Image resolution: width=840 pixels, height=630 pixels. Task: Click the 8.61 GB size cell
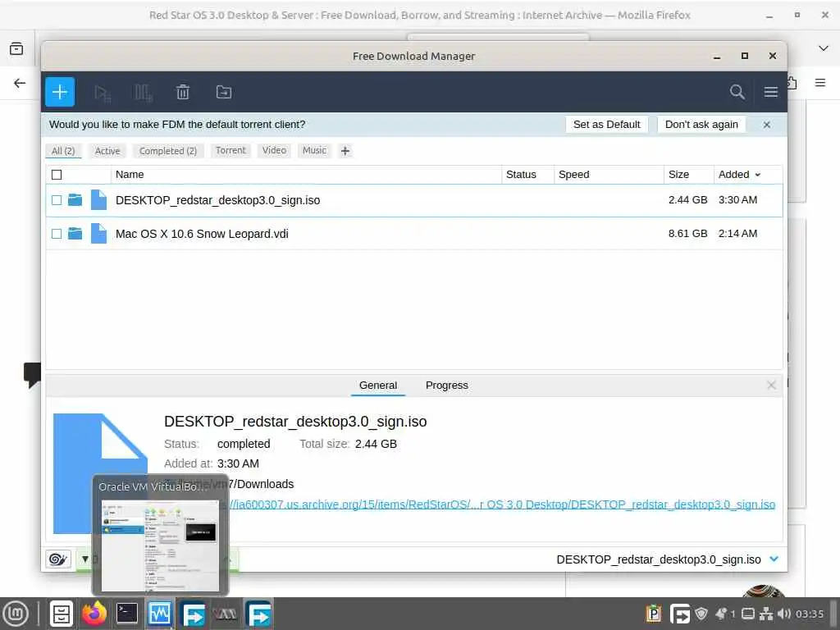[688, 234]
